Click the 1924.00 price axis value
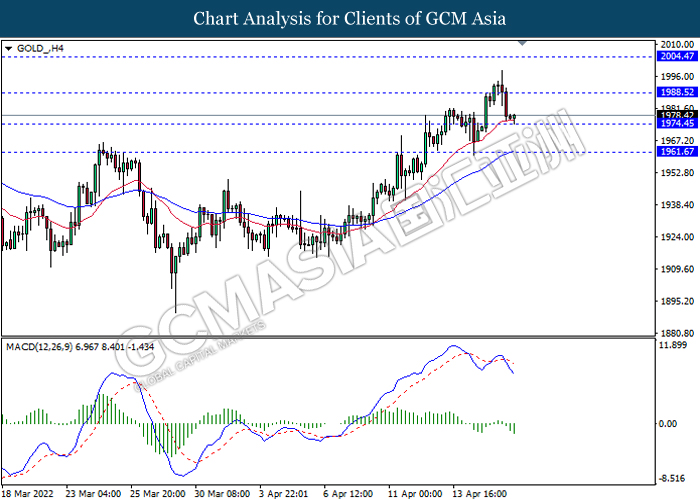 pyautogui.click(x=677, y=237)
